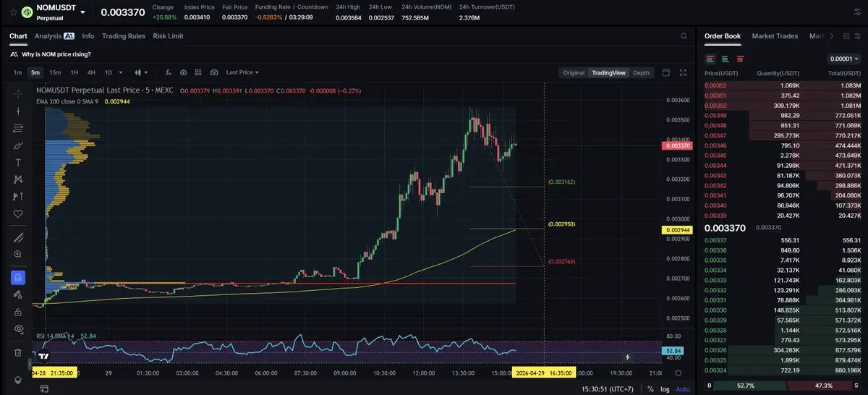Open the Last Price dropdown
The height and width of the screenshot is (395, 868).
point(242,72)
